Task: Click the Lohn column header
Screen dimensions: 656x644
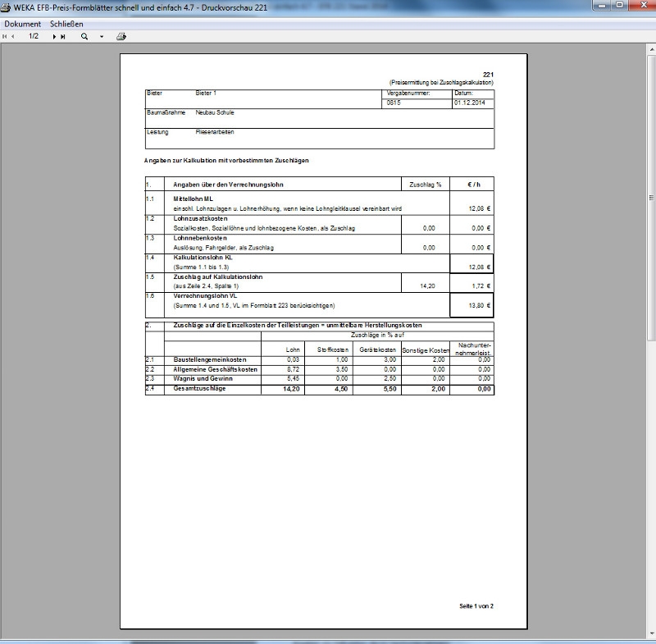Action: pyautogui.click(x=293, y=349)
